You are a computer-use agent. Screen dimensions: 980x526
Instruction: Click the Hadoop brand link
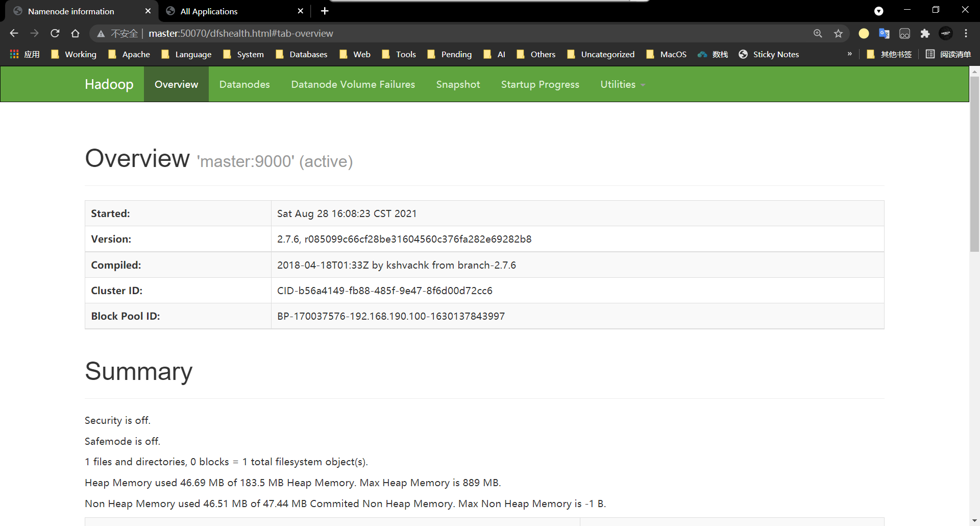pyautogui.click(x=109, y=84)
